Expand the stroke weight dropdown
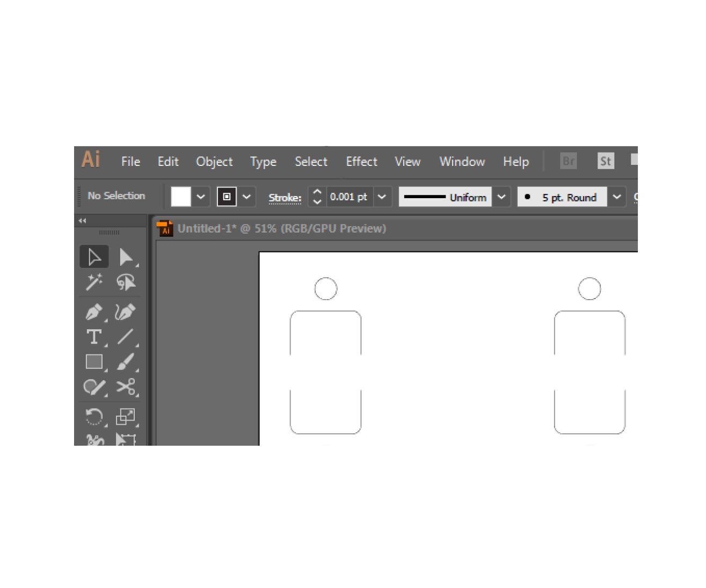The height and width of the screenshot is (588, 706). click(x=382, y=197)
